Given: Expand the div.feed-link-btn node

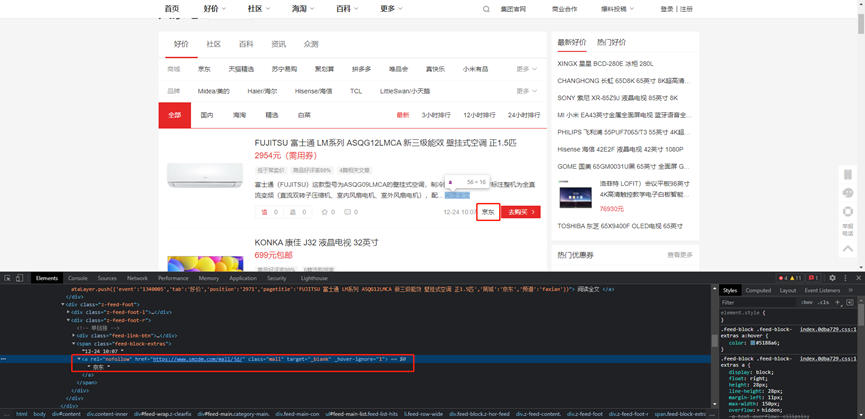Looking at the screenshot, I should pos(74,335).
